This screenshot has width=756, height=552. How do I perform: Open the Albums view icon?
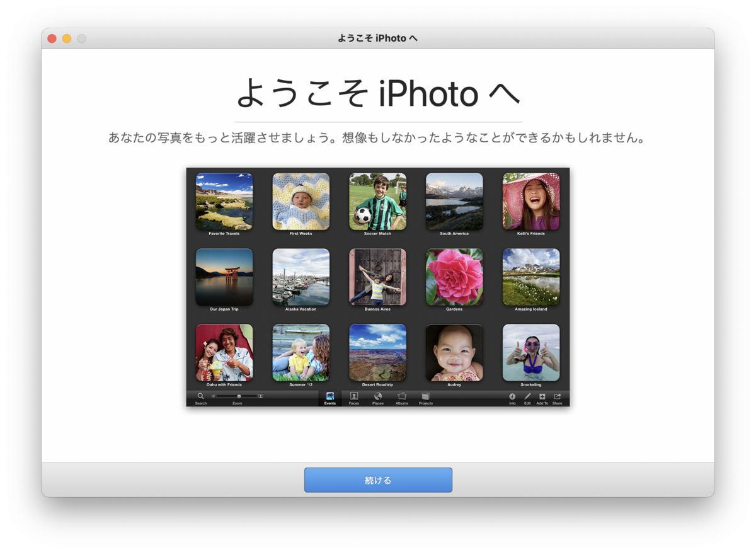tap(402, 396)
